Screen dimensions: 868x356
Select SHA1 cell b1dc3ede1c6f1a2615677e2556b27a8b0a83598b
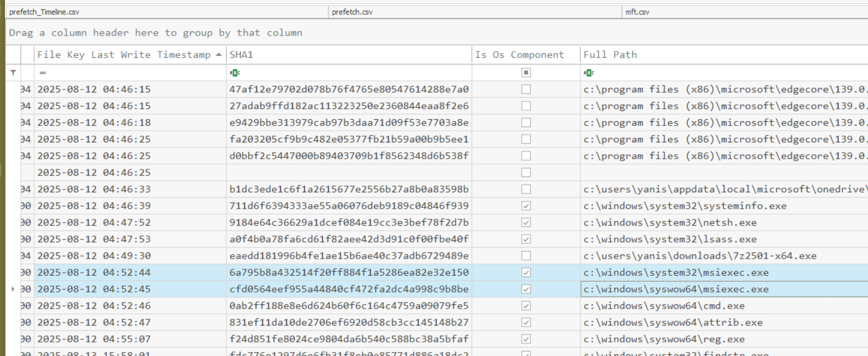349,189
